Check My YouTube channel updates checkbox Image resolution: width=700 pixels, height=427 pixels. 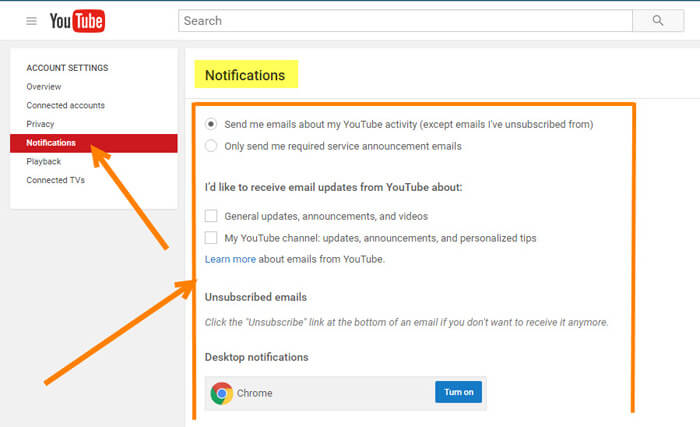(x=211, y=238)
